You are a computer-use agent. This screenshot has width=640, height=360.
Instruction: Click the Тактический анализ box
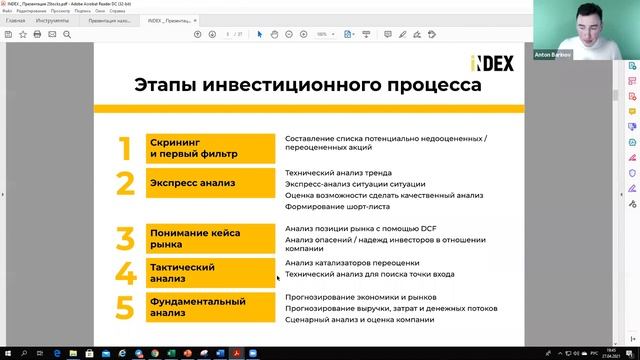(x=210, y=273)
